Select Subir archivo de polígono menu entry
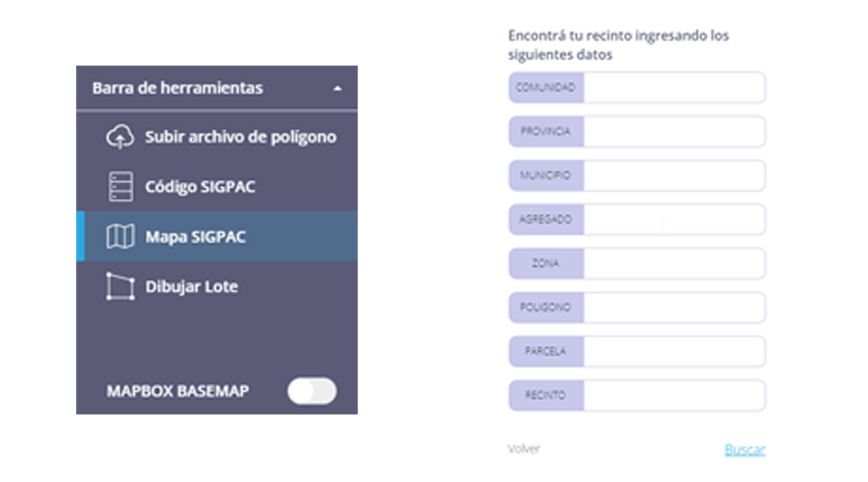 pos(217,137)
